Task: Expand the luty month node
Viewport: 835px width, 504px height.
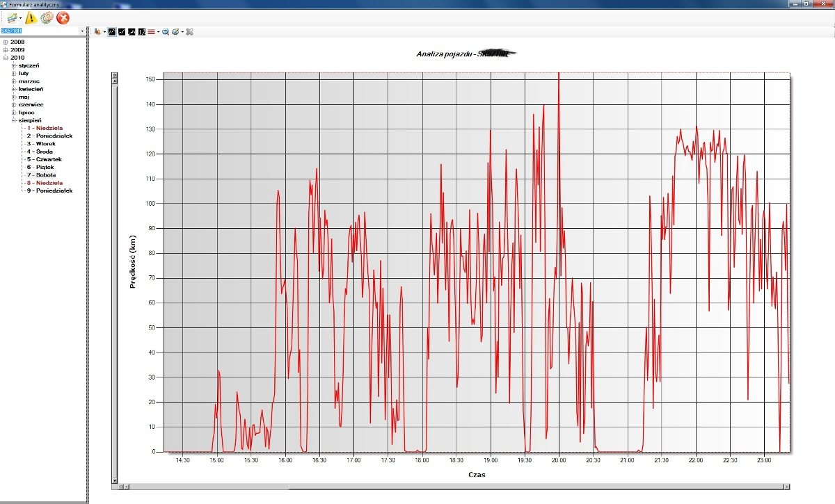Action: 14,73
